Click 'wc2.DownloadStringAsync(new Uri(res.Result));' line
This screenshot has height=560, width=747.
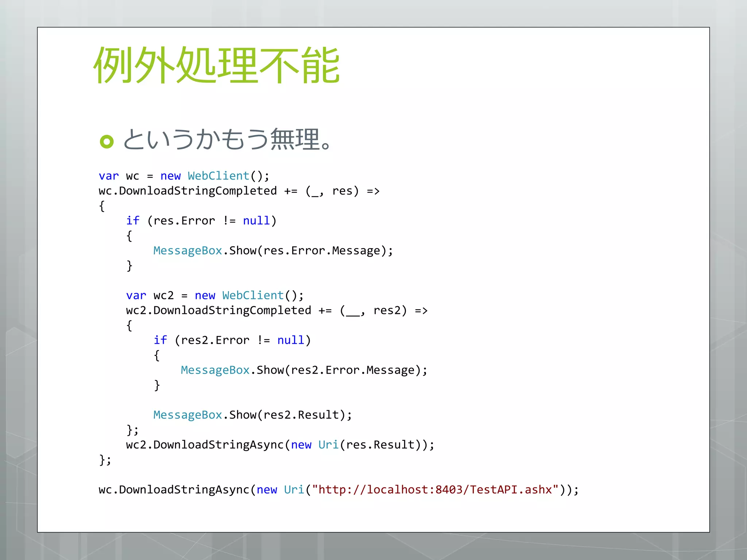pyautogui.click(x=280, y=445)
